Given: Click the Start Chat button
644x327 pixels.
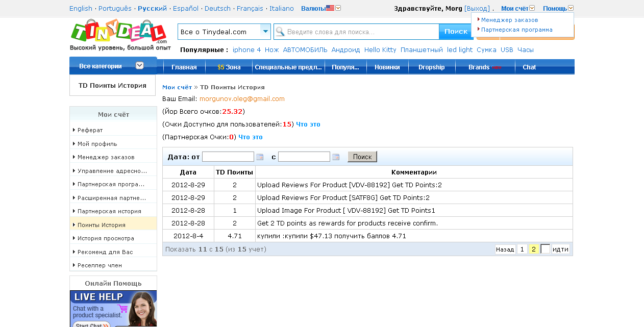Looking at the screenshot, I should tap(92, 324).
